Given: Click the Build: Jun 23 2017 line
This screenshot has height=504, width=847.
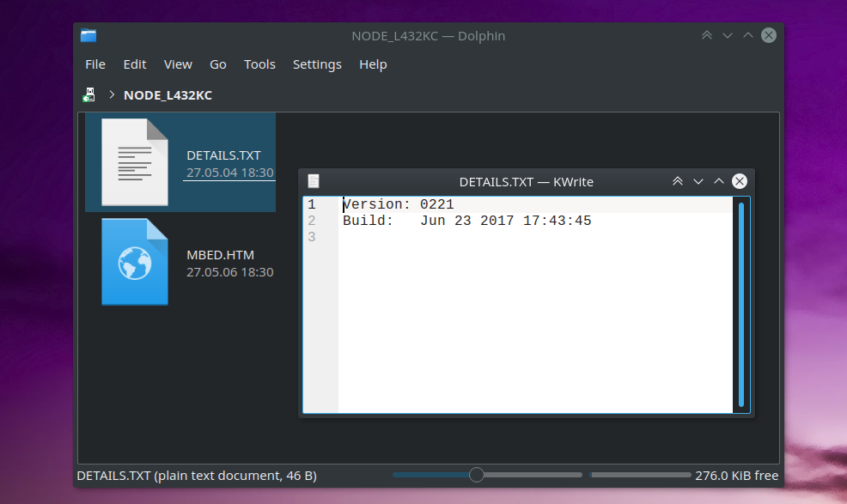Looking at the screenshot, I should coord(466,221).
